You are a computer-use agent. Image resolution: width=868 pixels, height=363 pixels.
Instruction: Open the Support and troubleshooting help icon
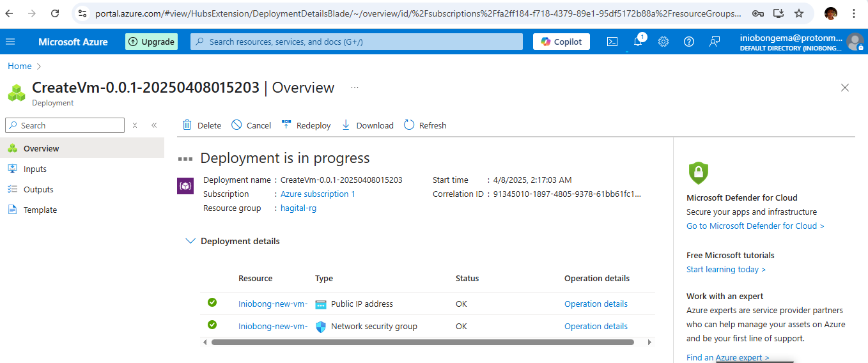tap(689, 42)
